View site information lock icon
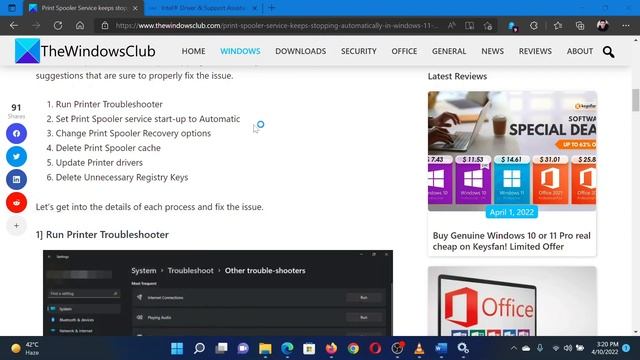The image size is (640, 360). (x=105, y=26)
